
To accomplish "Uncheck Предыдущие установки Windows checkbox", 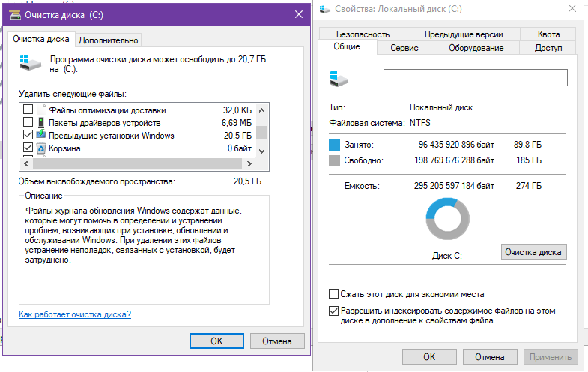I will click(x=28, y=134).
